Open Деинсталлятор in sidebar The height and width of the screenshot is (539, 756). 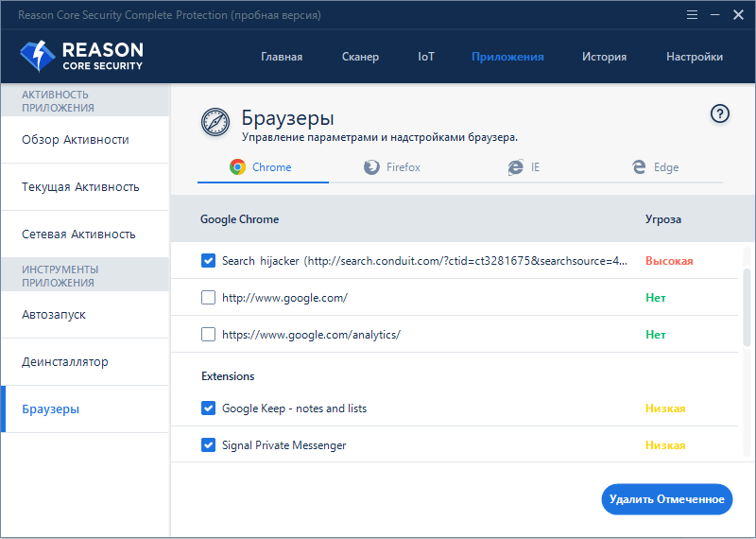tap(85, 362)
